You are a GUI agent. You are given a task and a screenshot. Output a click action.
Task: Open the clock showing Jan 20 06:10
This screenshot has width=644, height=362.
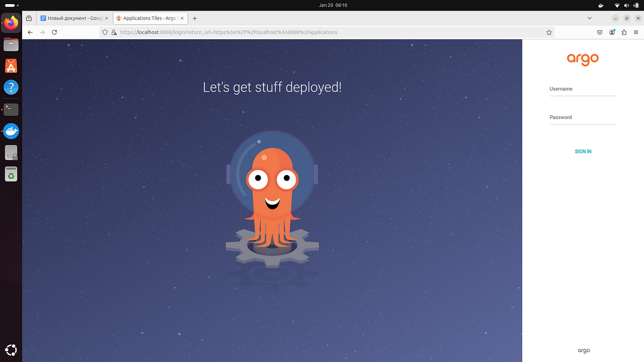(x=333, y=5)
